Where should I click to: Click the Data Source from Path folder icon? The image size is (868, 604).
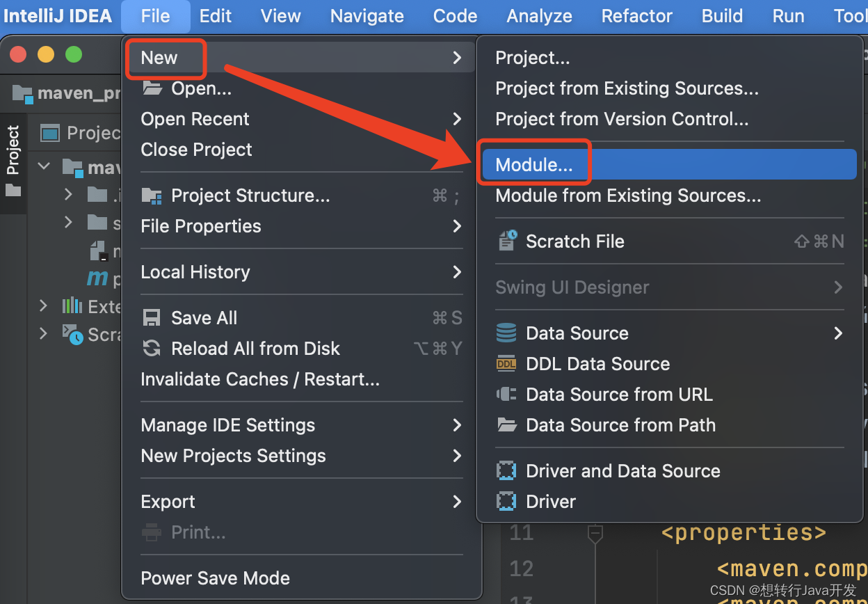[x=506, y=425]
